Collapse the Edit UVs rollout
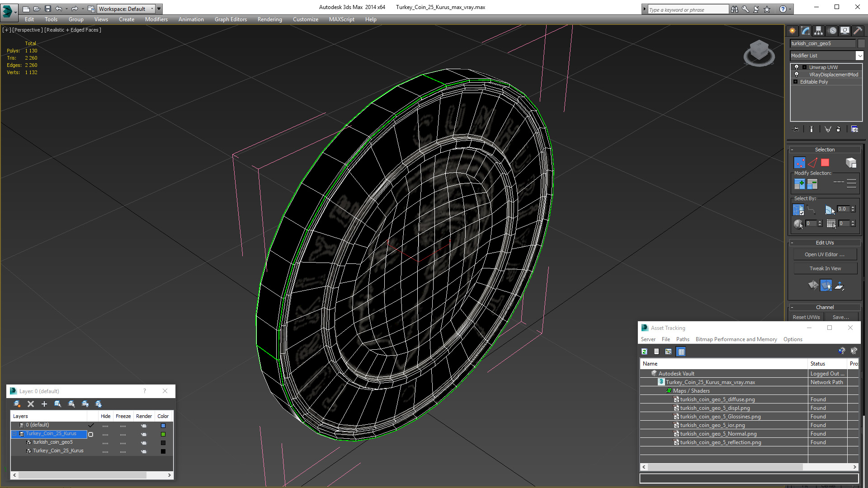 point(825,243)
